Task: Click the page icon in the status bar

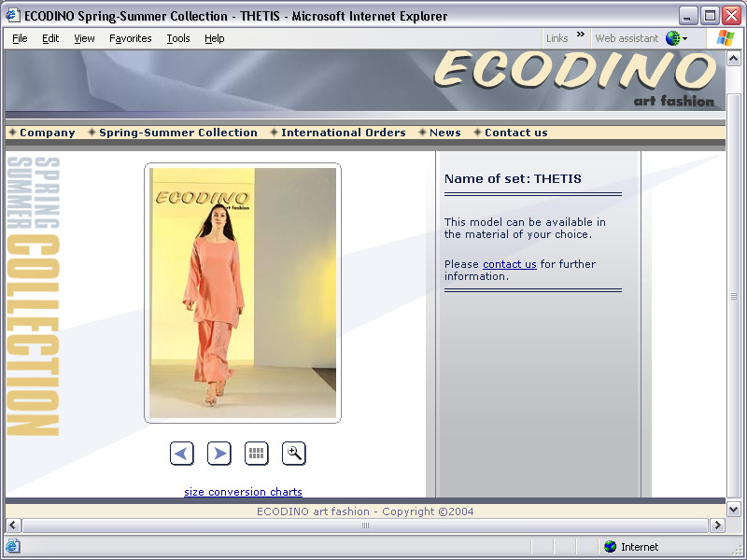Action: click(x=13, y=546)
